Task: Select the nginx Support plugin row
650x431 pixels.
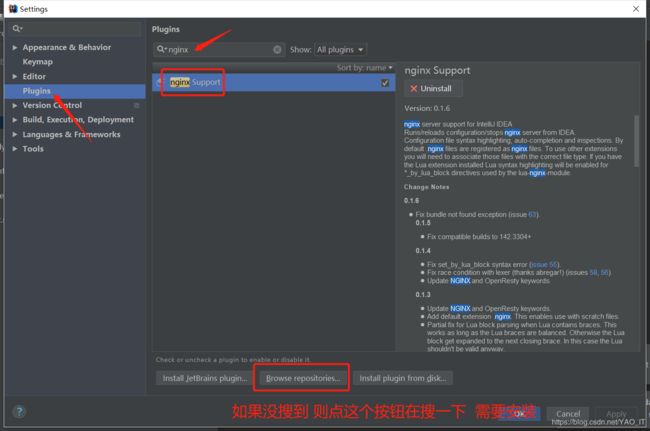Action: click(x=274, y=82)
